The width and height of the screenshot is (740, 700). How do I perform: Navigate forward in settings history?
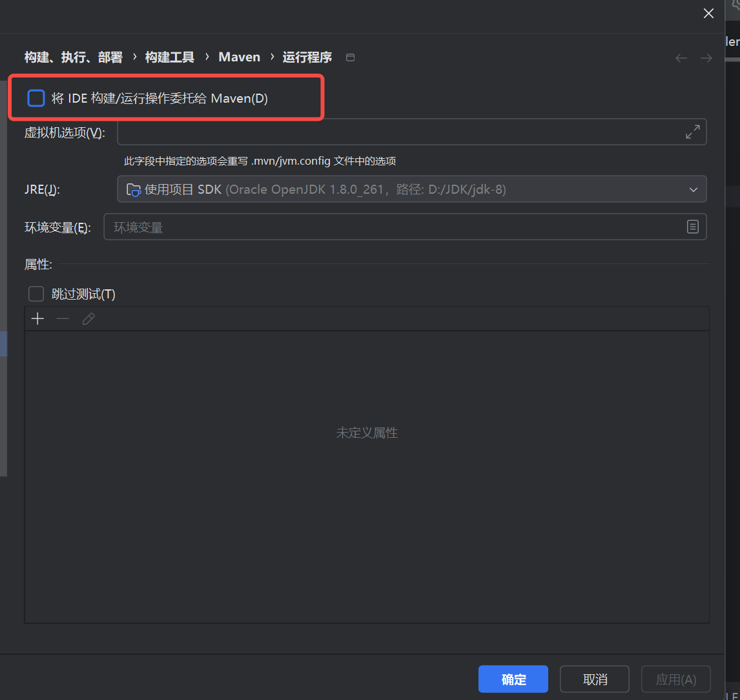(706, 57)
